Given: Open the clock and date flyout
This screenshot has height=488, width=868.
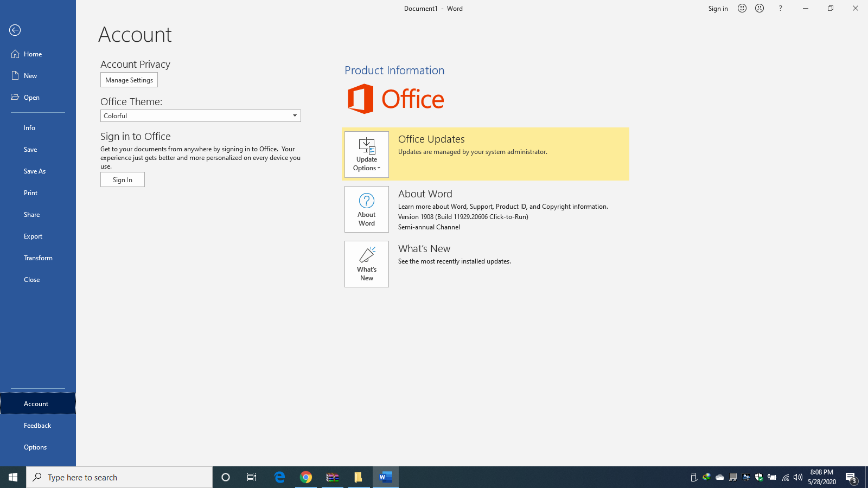Looking at the screenshot, I should pyautogui.click(x=822, y=477).
